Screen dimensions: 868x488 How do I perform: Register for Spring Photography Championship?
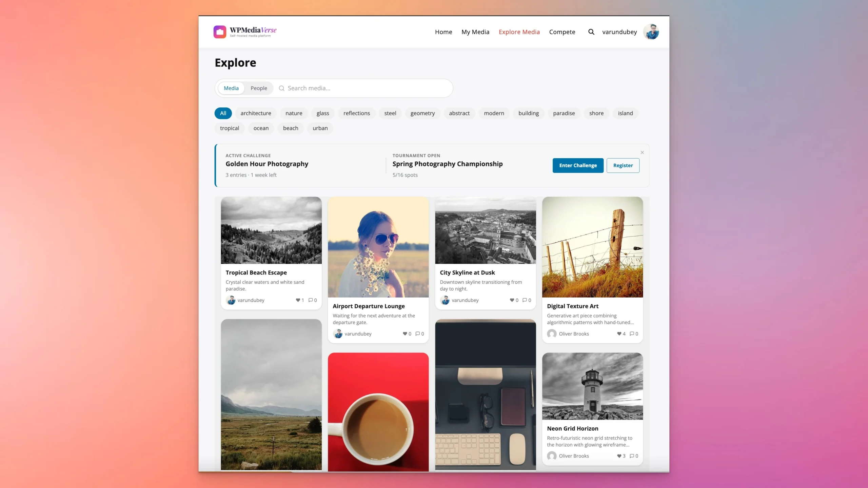[623, 165]
